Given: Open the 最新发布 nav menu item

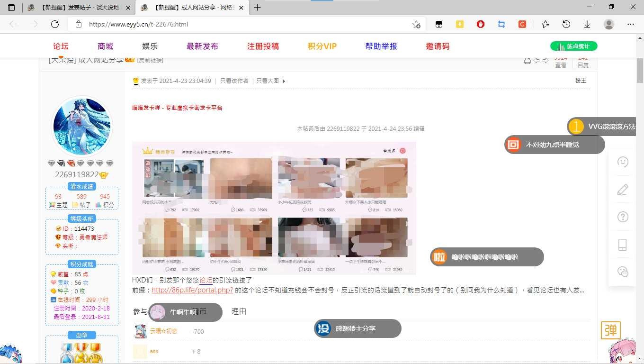Looking at the screenshot, I should 202,46.
